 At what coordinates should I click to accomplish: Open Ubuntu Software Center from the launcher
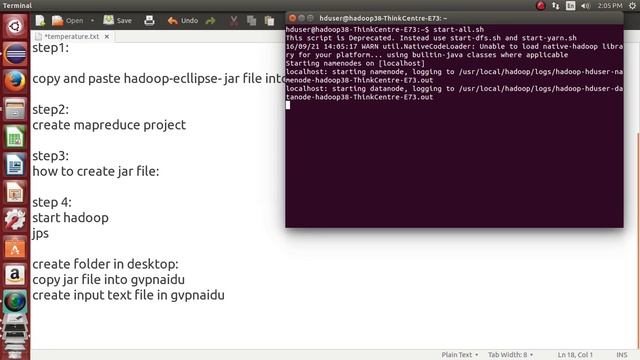[x=15, y=247]
